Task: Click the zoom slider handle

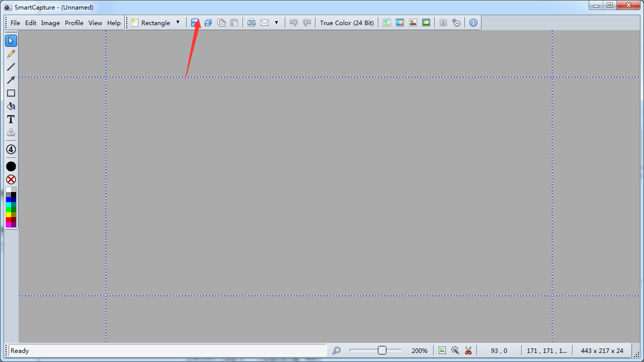Action: point(382,350)
